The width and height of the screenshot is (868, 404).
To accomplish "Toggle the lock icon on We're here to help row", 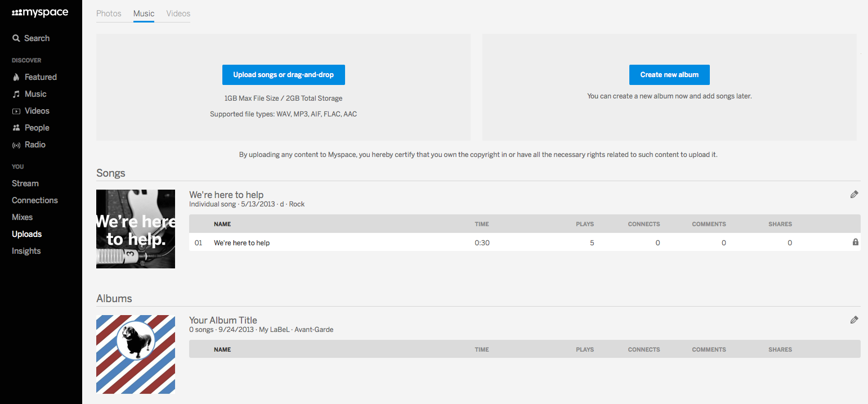I will click(856, 243).
